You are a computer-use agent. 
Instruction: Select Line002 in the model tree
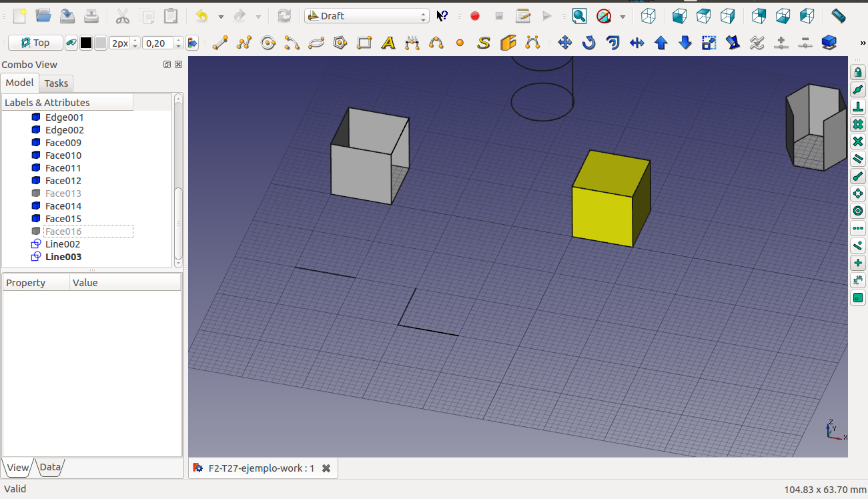tap(63, 244)
